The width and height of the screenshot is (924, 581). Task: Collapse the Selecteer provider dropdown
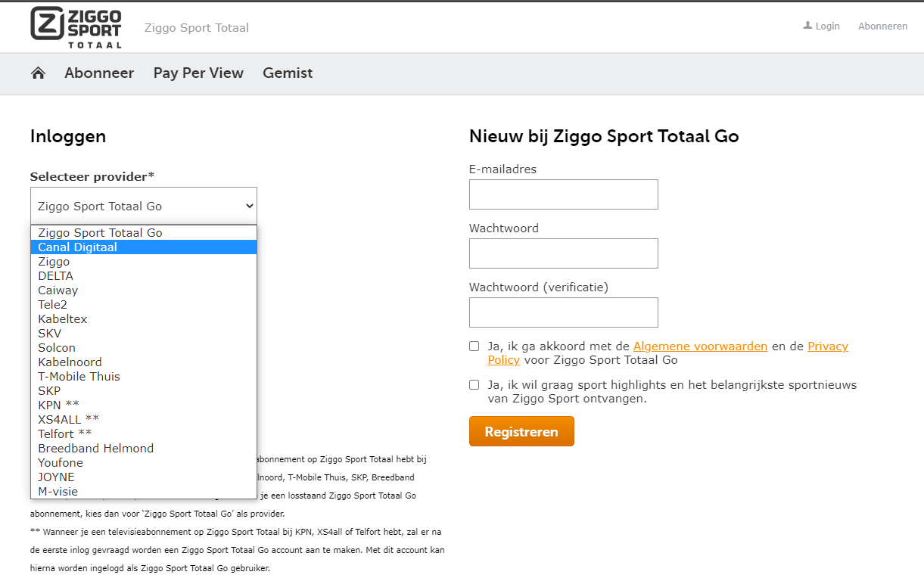pos(144,206)
